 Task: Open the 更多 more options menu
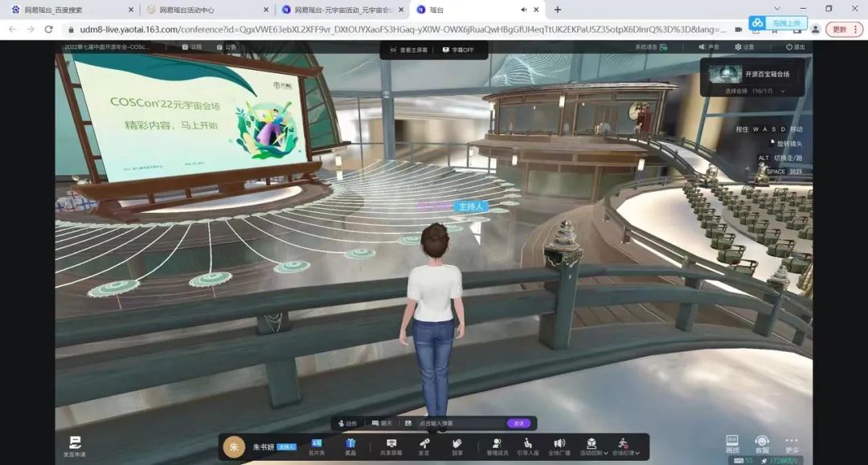[792, 445]
